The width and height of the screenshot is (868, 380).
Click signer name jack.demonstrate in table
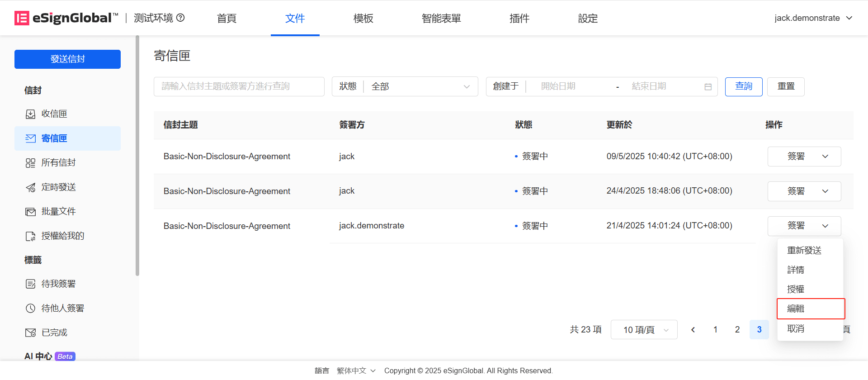click(x=372, y=226)
